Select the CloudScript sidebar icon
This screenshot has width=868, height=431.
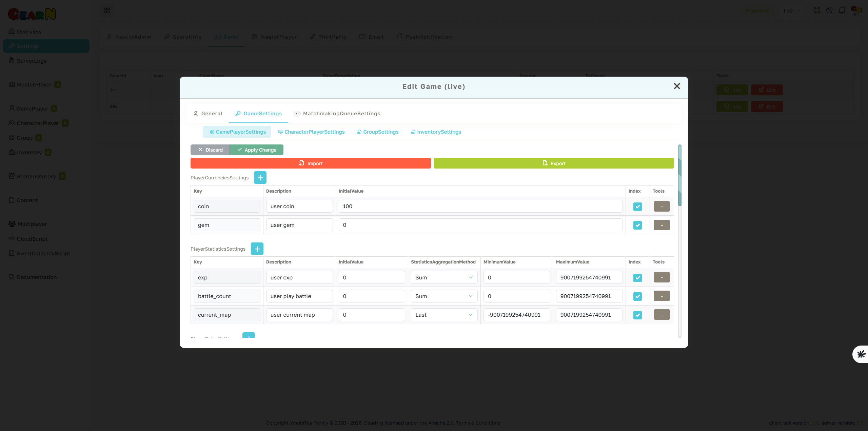point(12,238)
